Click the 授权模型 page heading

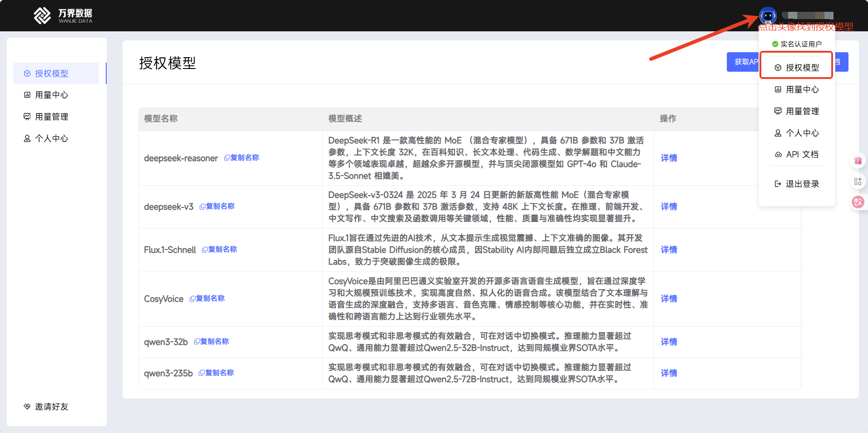[x=168, y=63]
